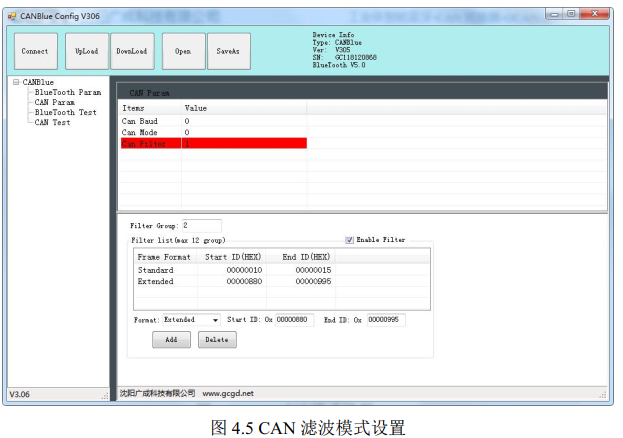Viewport: 623px width, 438px height.
Task: Click the www.gcgd.net status bar link
Action: click(x=228, y=393)
